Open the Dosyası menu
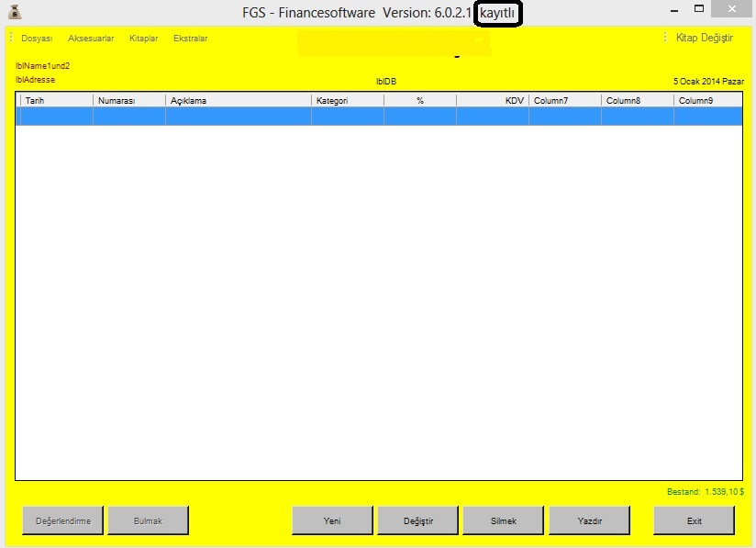 [x=37, y=39]
